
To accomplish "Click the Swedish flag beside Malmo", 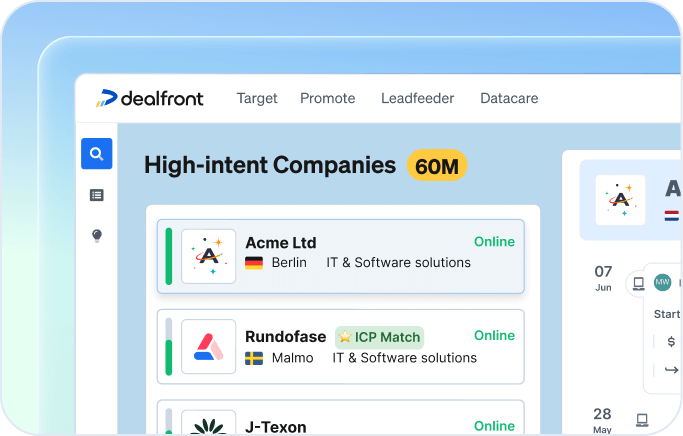I will 254,358.
